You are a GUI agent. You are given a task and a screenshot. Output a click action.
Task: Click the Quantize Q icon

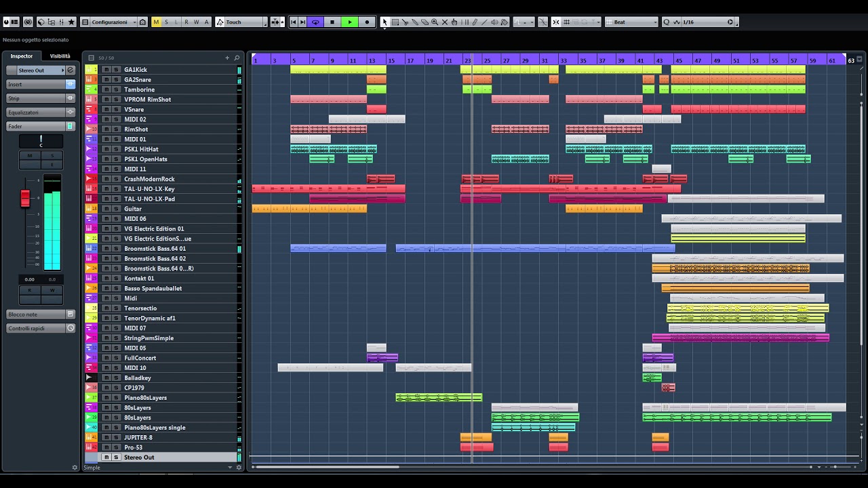click(x=667, y=22)
